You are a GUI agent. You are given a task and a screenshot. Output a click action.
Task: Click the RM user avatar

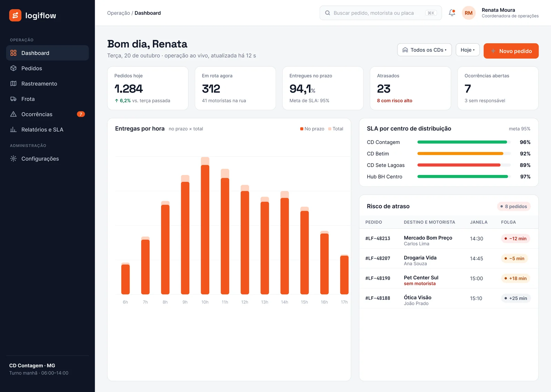[x=468, y=13]
